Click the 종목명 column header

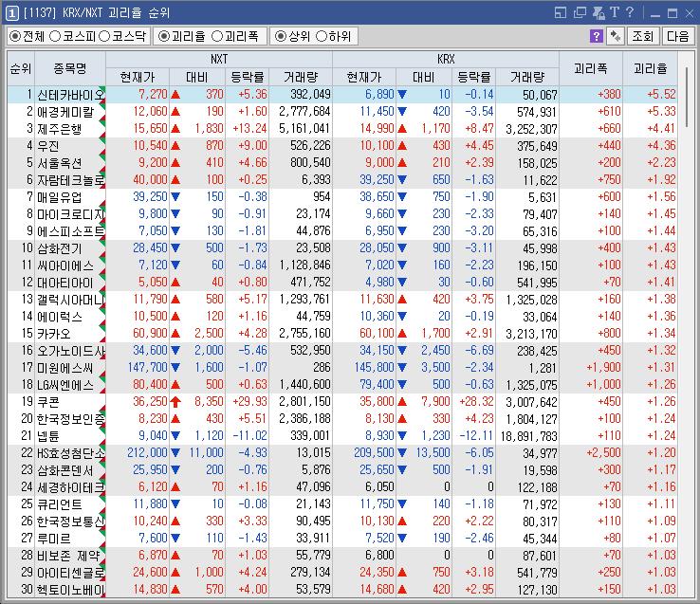coord(70,68)
